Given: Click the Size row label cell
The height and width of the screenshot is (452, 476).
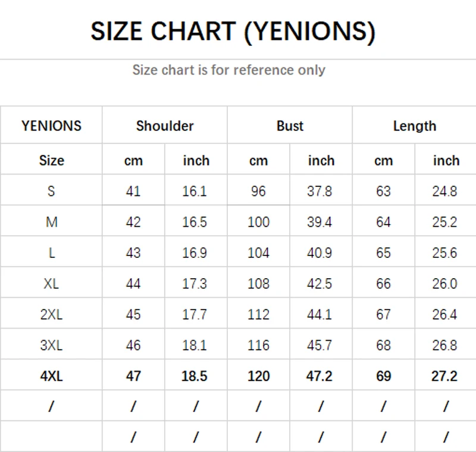Looking at the screenshot, I should coord(51,160).
